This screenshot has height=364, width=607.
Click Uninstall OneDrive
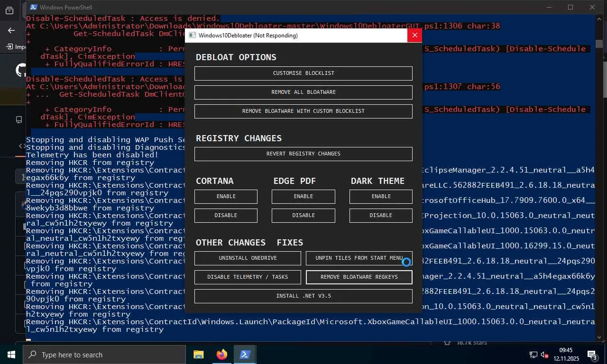(248, 258)
